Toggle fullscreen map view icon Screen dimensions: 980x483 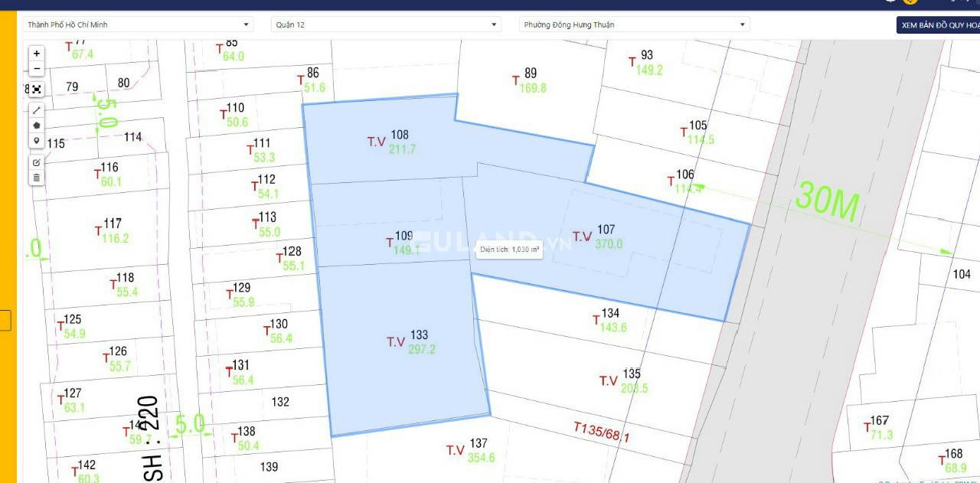click(x=37, y=89)
